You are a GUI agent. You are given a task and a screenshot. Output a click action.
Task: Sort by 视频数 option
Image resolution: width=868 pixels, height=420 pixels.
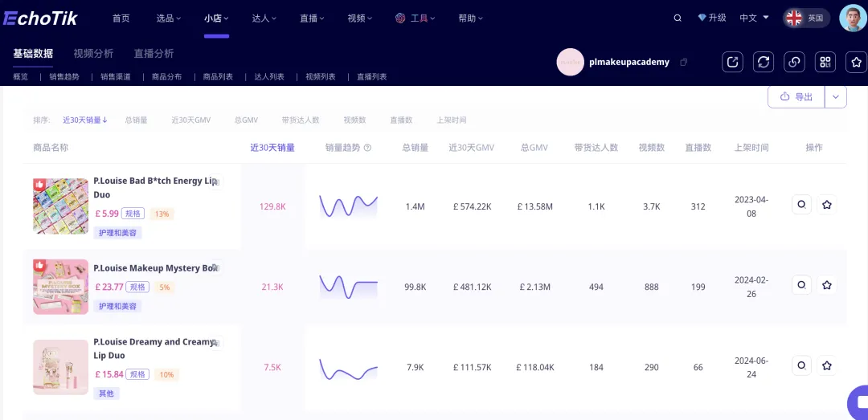354,120
